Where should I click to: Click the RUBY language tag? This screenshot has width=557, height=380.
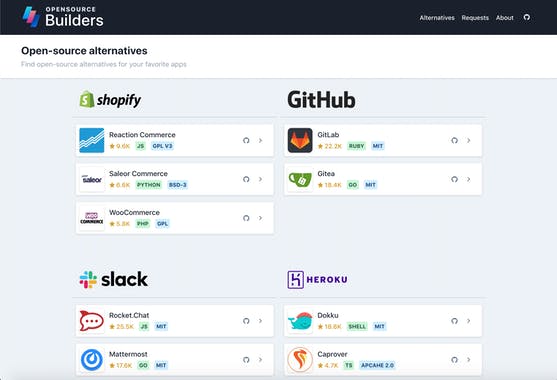coord(356,146)
